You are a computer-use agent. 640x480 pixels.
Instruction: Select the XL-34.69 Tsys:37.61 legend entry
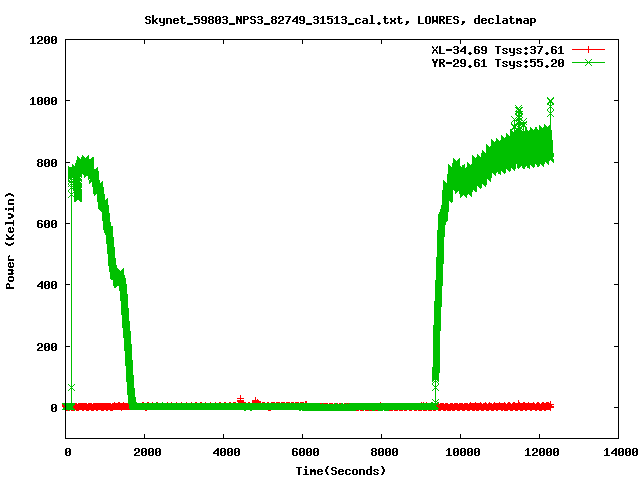[x=498, y=50]
